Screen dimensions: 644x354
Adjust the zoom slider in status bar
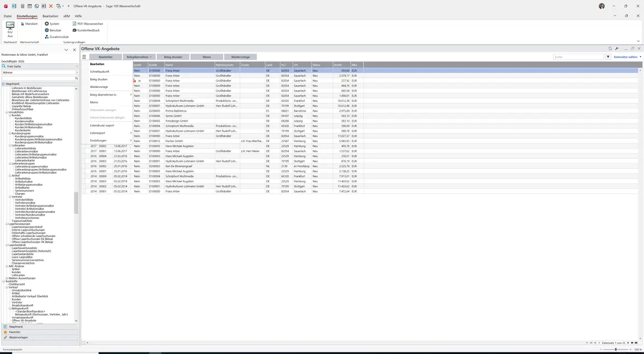(616, 350)
